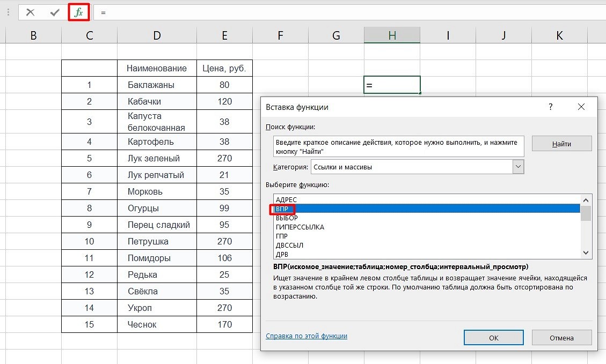The image size is (606, 364).
Task: Select column G header
Action: click(336, 35)
